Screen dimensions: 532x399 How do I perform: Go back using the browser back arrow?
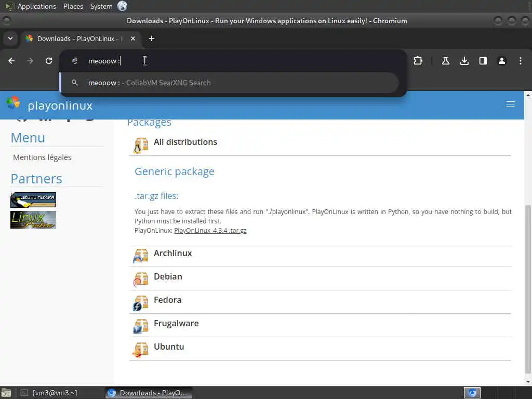tap(11, 61)
